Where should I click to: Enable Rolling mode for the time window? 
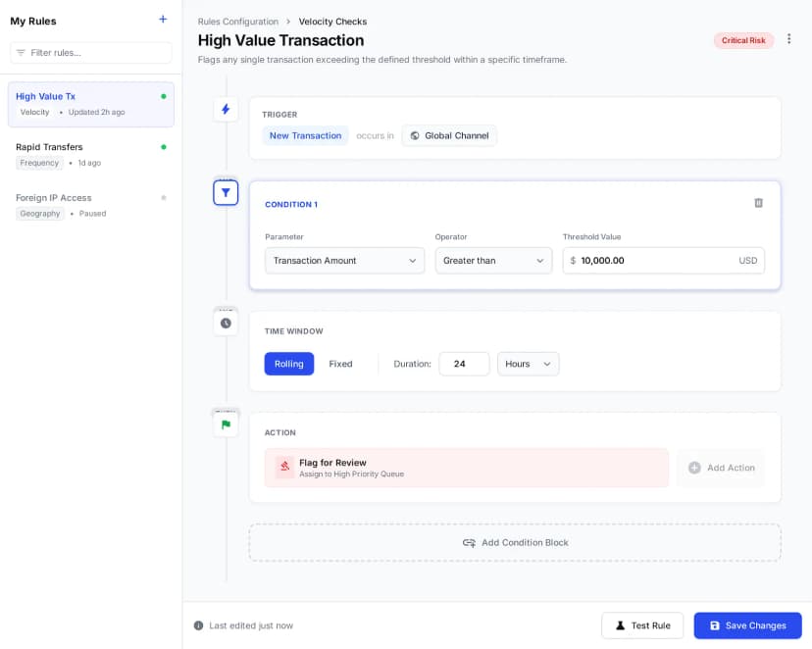pyautogui.click(x=289, y=364)
